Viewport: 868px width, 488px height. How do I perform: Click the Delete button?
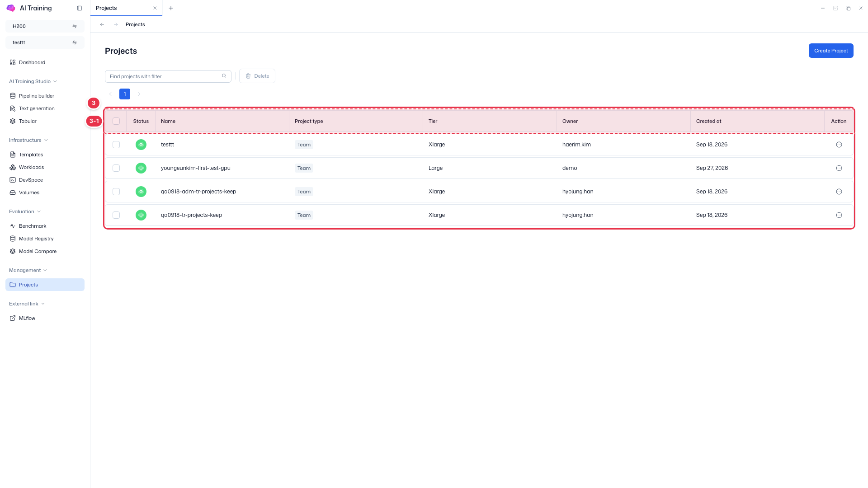click(x=257, y=76)
